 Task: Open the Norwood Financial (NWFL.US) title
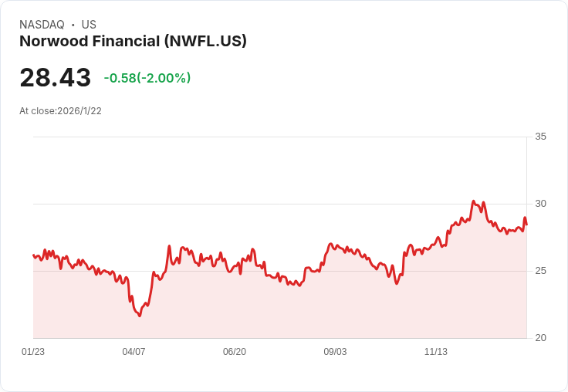133,42
